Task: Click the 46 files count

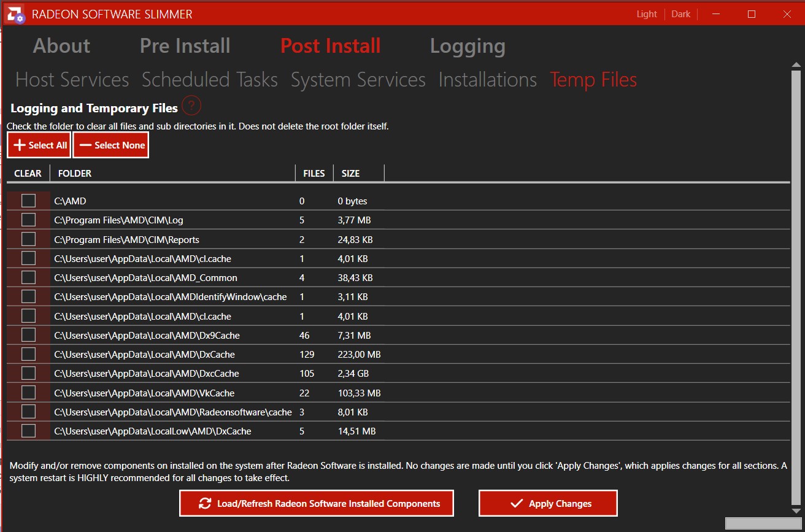Action: point(304,336)
